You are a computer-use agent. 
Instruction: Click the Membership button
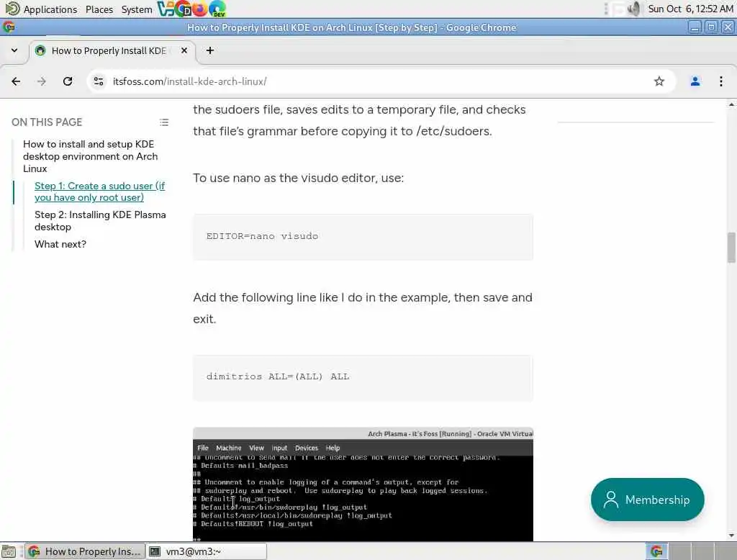click(647, 500)
